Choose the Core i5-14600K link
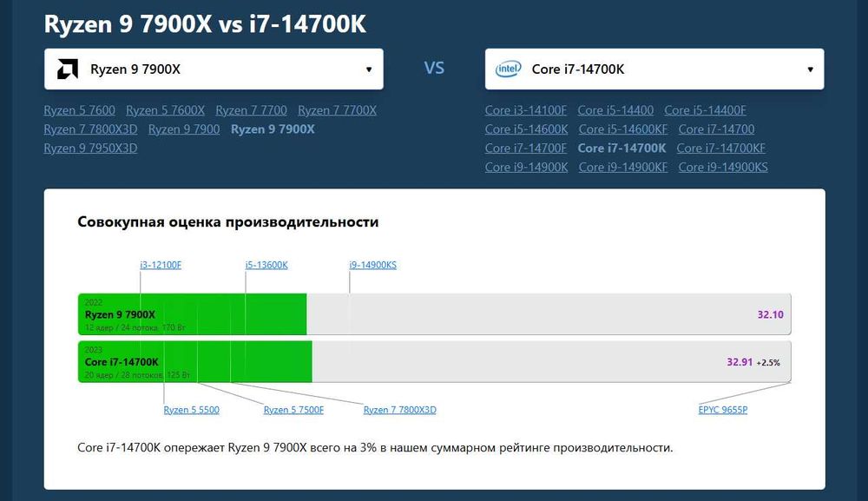The height and width of the screenshot is (501, 868). point(527,129)
